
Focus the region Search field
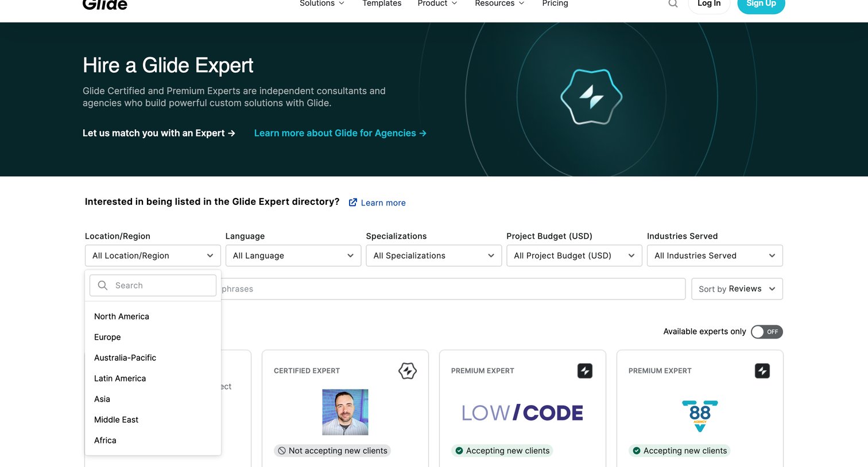[x=153, y=285]
